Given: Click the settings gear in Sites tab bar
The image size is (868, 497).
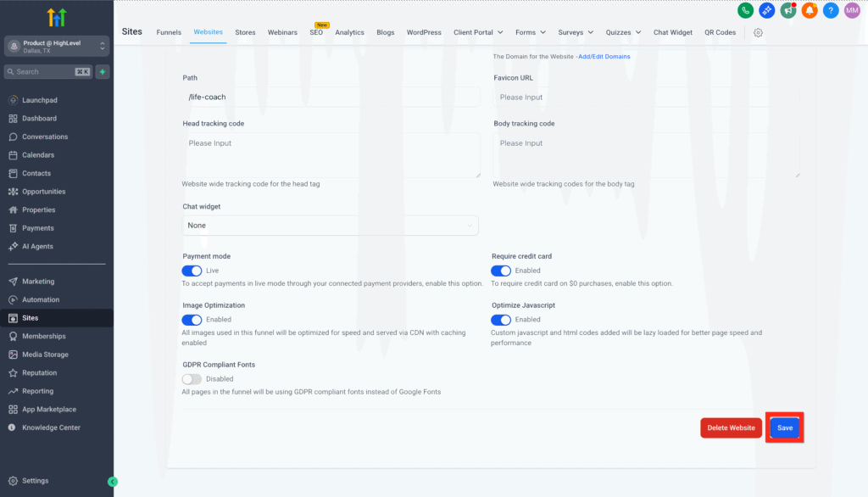Looking at the screenshot, I should tap(758, 32).
